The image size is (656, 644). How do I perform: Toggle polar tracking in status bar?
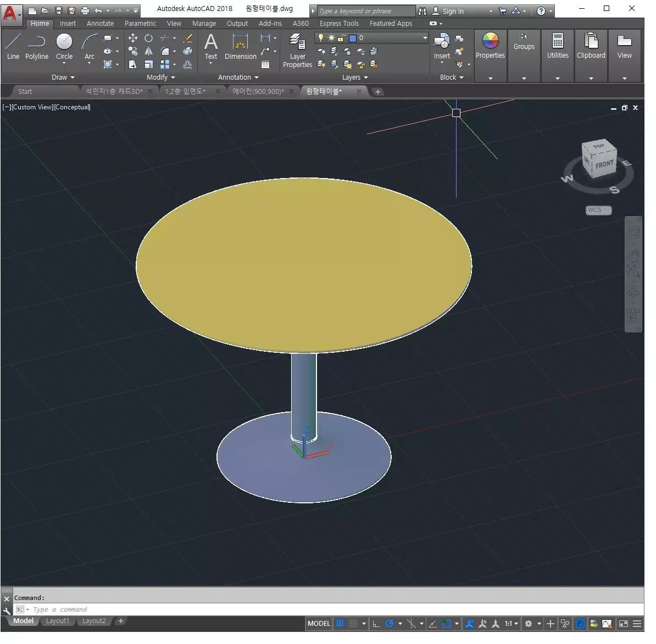(390, 624)
